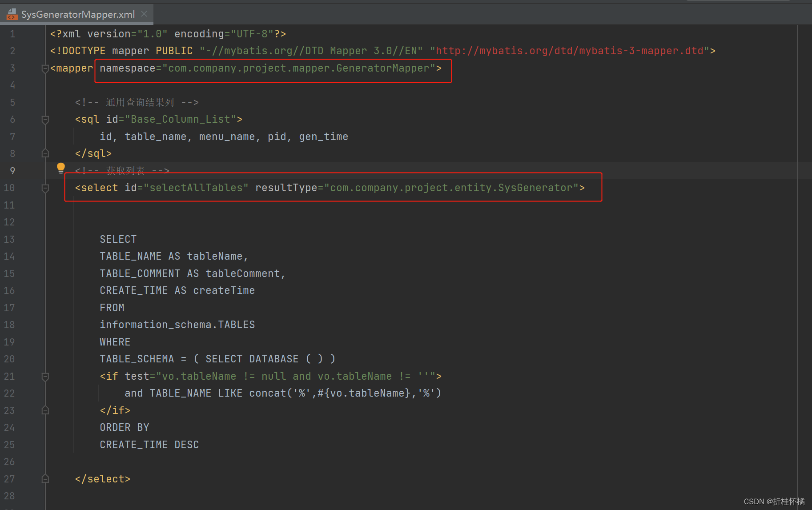Screen dimensions: 812x510
Task: Click the closing </if> tag
Action: pos(115,410)
